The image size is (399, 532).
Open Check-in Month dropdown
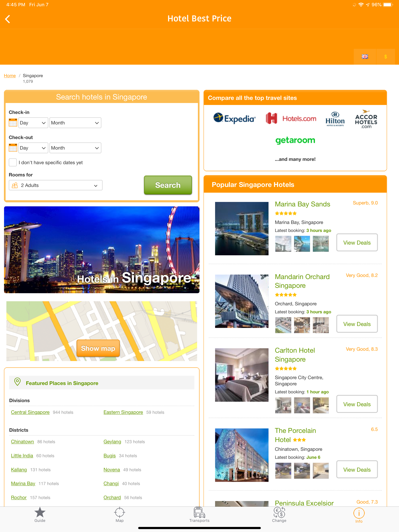click(75, 123)
